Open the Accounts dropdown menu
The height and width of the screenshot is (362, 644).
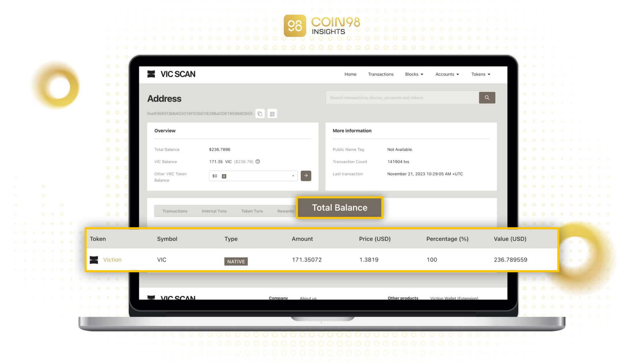pos(447,74)
